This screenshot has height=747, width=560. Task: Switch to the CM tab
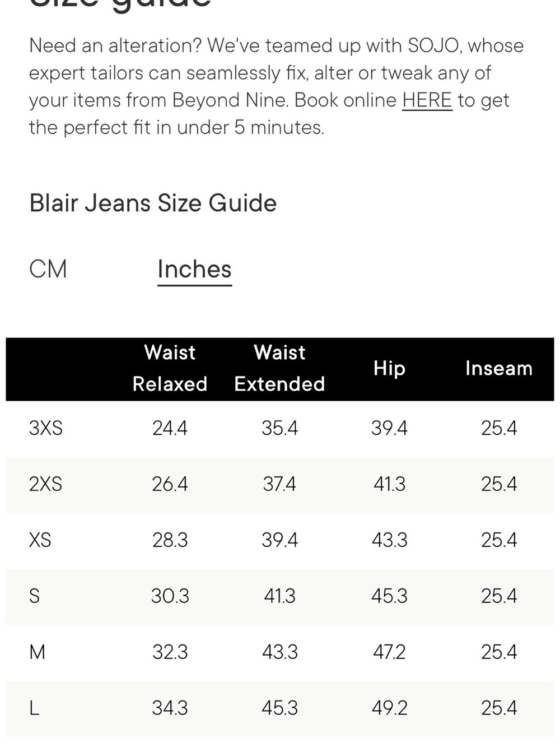tap(48, 269)
